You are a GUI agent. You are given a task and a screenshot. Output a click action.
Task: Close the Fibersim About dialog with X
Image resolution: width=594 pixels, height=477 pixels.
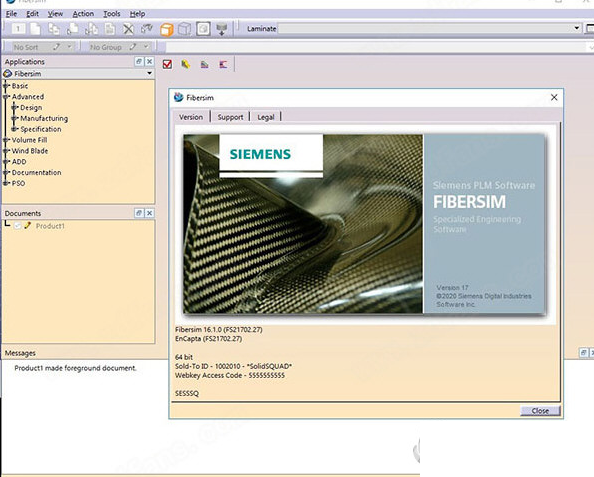click(554, 97)
